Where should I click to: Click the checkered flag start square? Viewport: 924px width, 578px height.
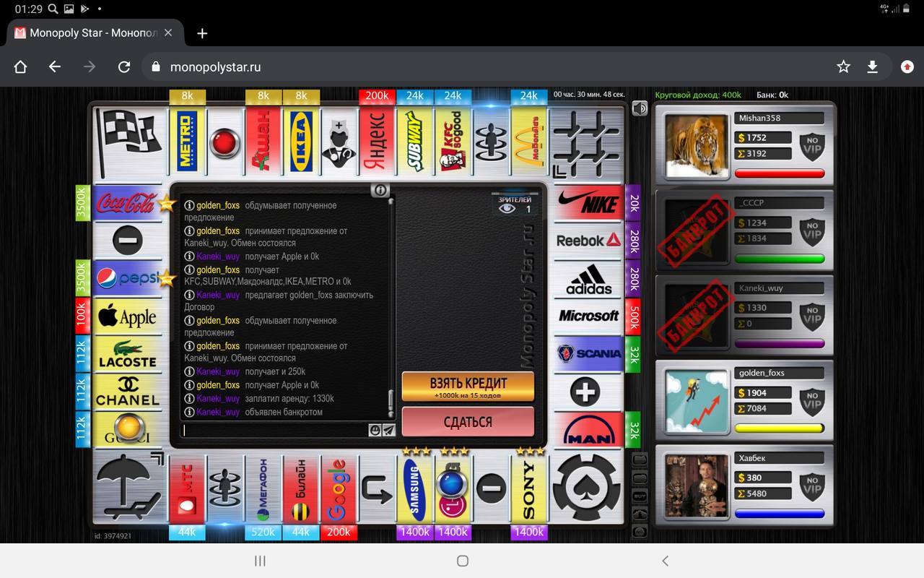click(x=130, y=142)
